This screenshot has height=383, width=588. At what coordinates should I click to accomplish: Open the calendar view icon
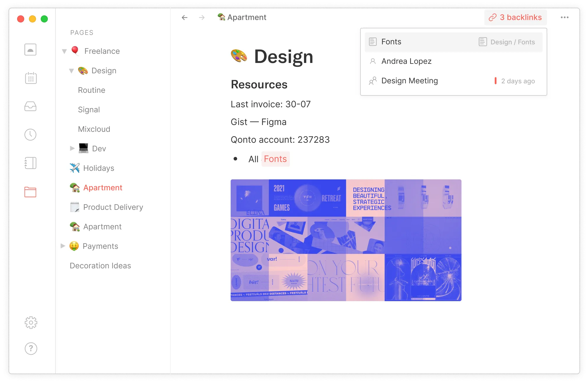[x=31, y=78]
